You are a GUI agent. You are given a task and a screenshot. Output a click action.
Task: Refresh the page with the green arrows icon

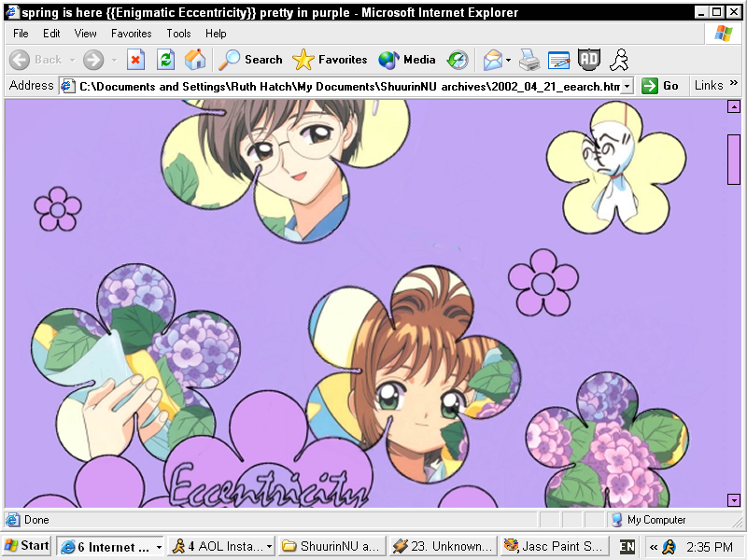click(x=165, y=60)
